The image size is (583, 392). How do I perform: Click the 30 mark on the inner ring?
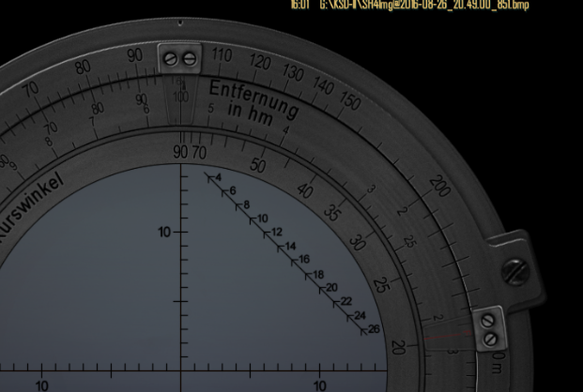tap(358, 242)
